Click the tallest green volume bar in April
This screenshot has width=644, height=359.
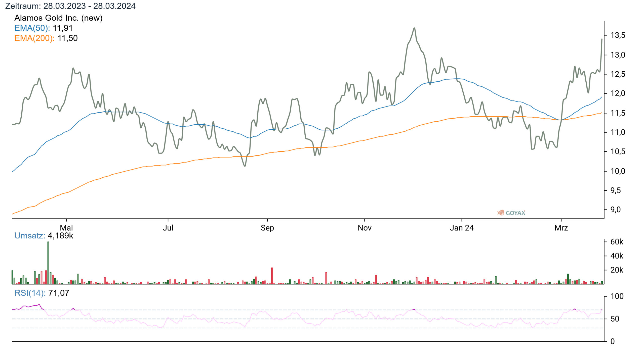click(x=48, y=263)
